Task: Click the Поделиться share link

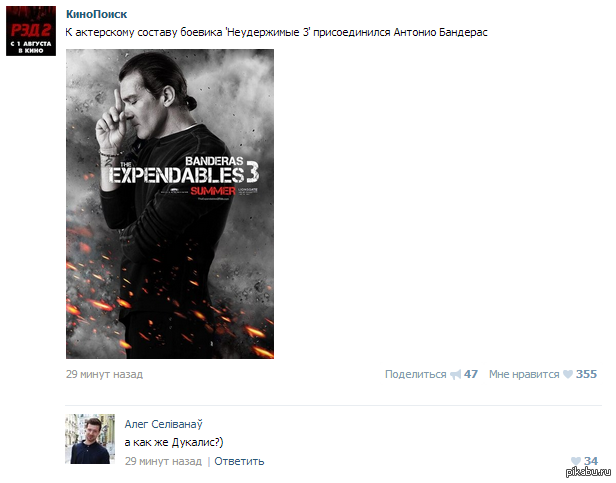Action: (x=415, y=374)
